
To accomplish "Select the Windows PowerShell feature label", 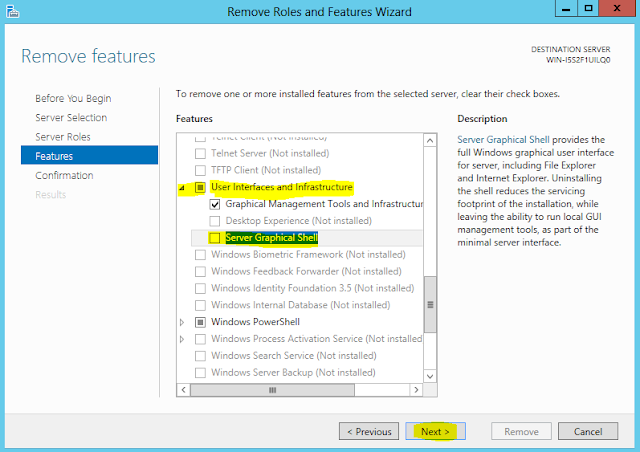I will (x=256, y=322).
